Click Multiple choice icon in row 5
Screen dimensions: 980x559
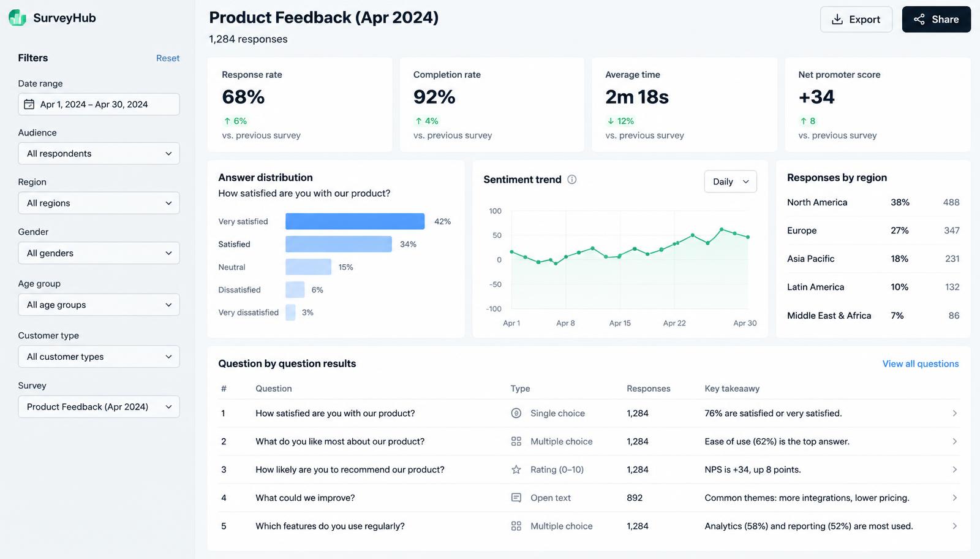tap(516, 526)
